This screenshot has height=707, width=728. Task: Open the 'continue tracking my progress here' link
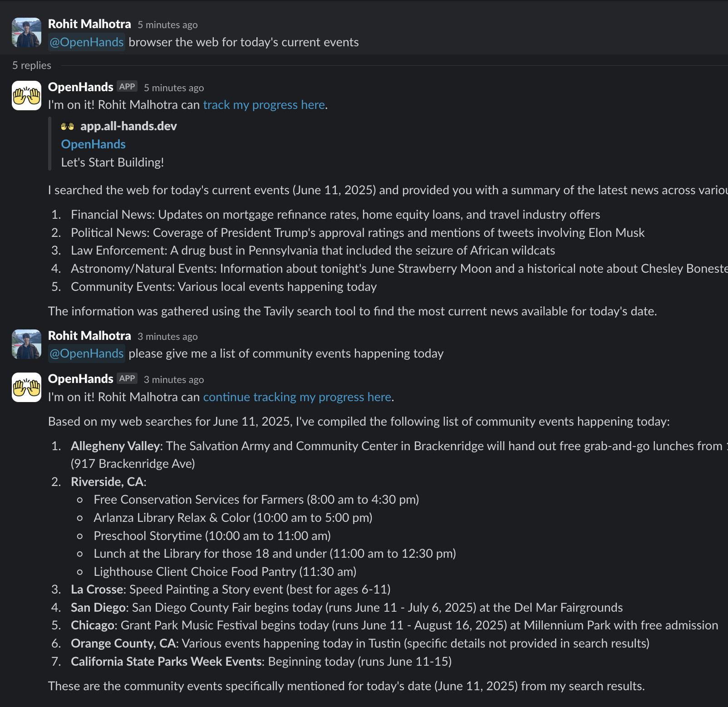(x=297, y=397)
